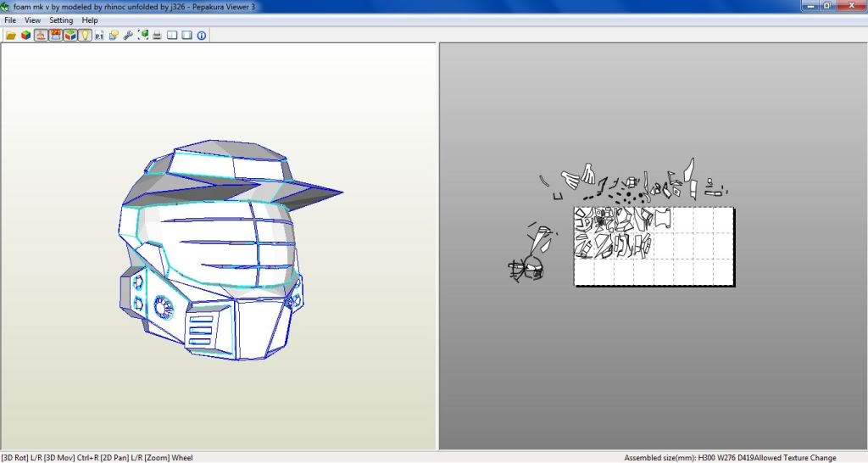Click the green cube fit-view icon
868x463 pixels.
tap(143, 36)
